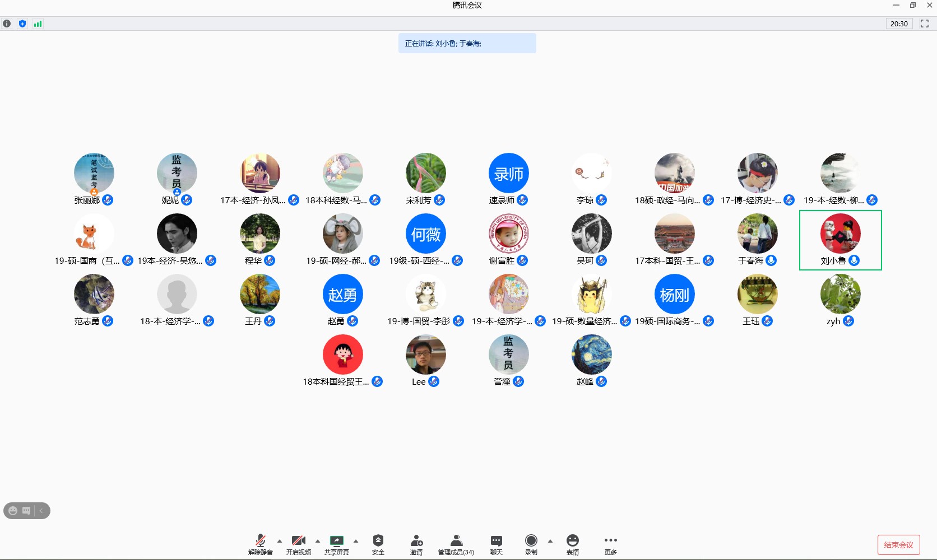Unmute microphone with 解除静音

coord(261,544)
